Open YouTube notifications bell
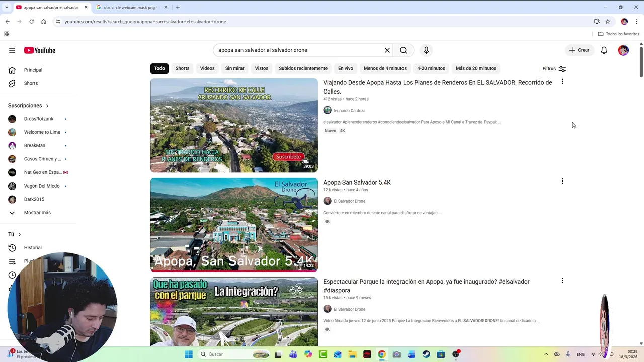 [604, 50]
